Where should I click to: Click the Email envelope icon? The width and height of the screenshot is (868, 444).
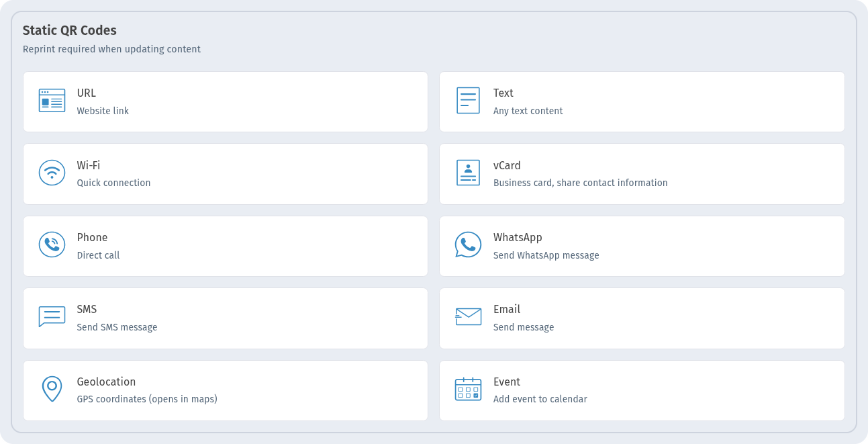click(x=468, y=316)
